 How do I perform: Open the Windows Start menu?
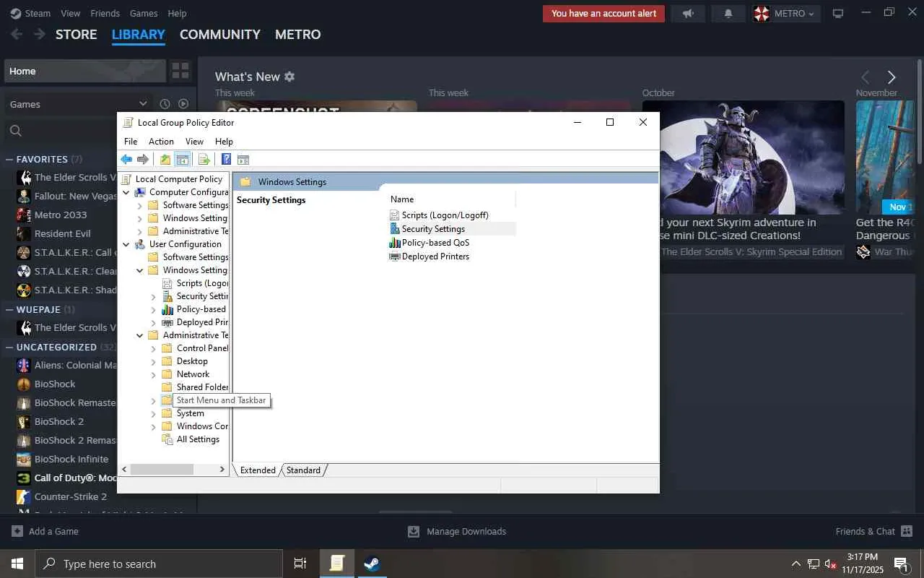pyautogui.click(x=17, y=564)
